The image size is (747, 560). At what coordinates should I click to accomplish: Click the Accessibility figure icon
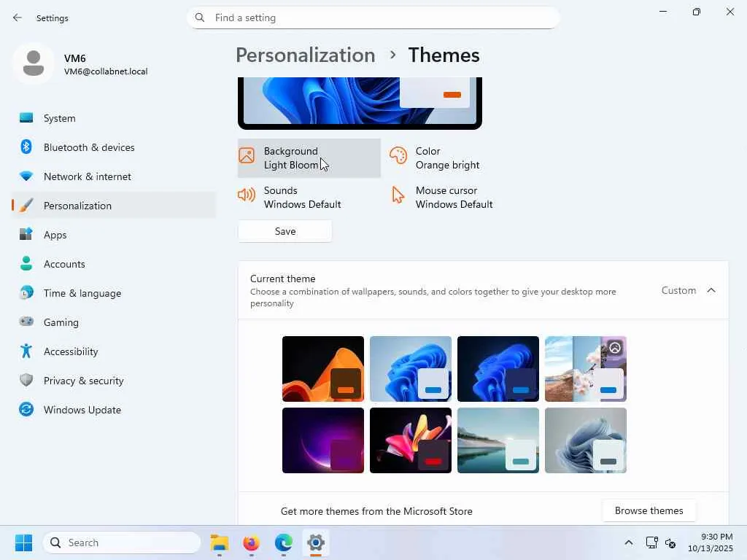coord(26,351)
